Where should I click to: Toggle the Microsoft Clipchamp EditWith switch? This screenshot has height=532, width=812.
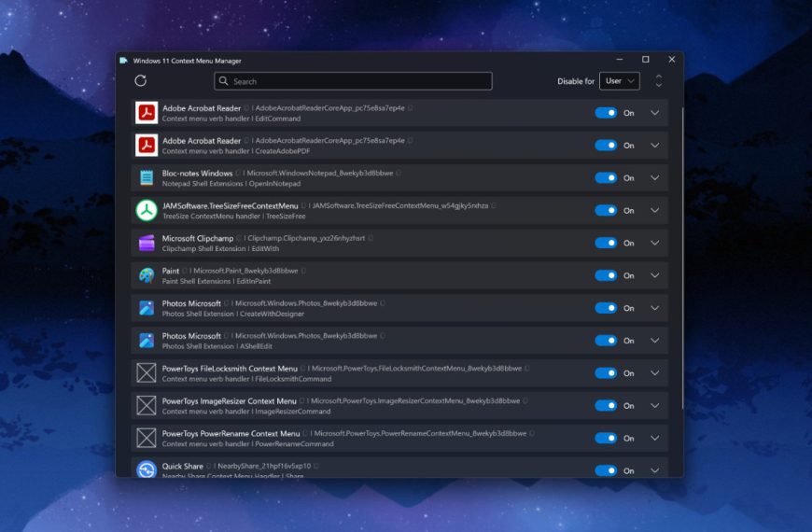(606, 243)
